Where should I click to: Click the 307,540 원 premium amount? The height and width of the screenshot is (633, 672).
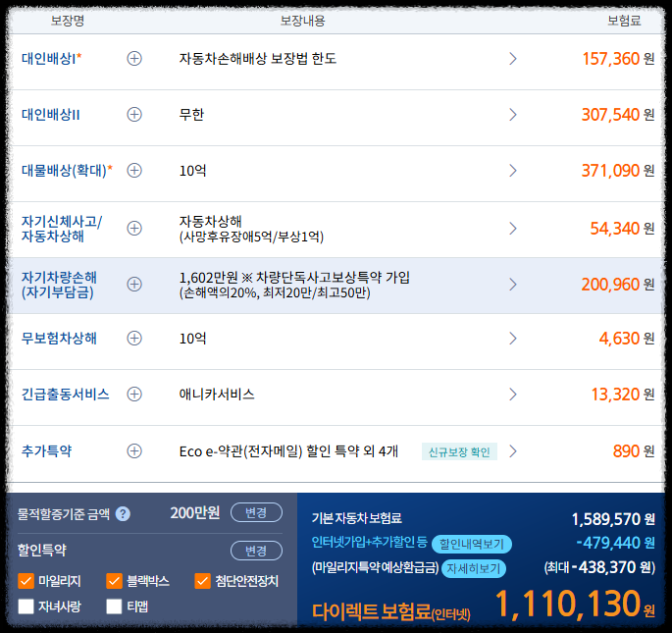618,115
